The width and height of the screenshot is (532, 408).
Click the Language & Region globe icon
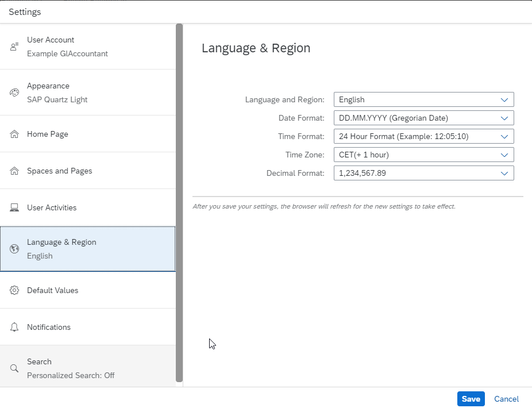point(14,249)
